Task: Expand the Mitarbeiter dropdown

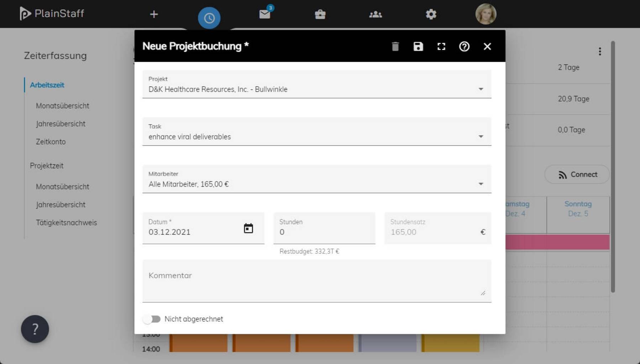Action: 481,184
